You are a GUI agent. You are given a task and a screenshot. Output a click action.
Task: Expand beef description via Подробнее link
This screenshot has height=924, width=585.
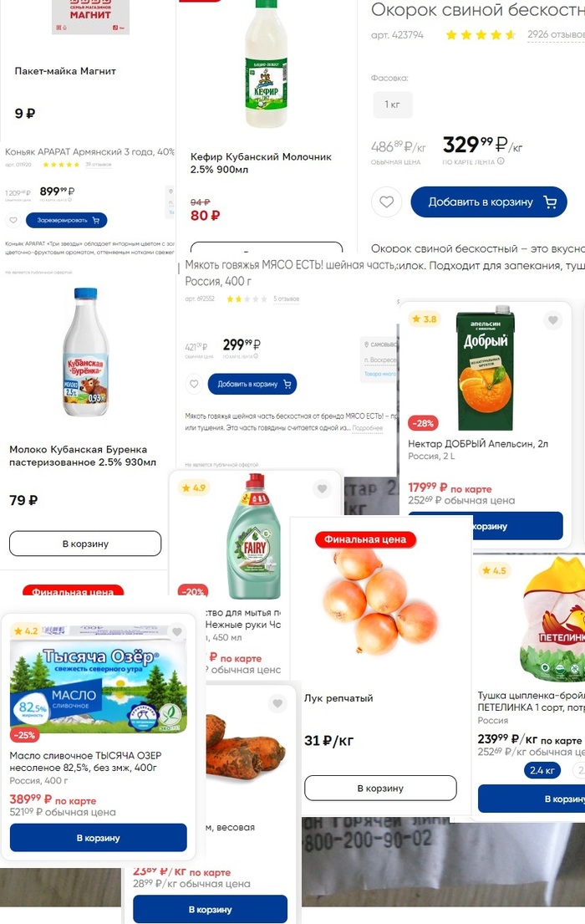(367, 428)
